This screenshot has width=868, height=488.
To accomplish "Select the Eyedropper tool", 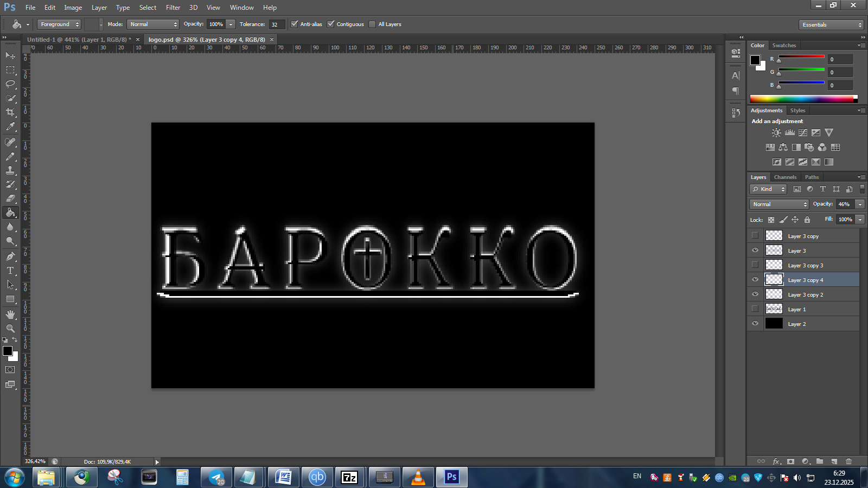I will click(10, 127).
